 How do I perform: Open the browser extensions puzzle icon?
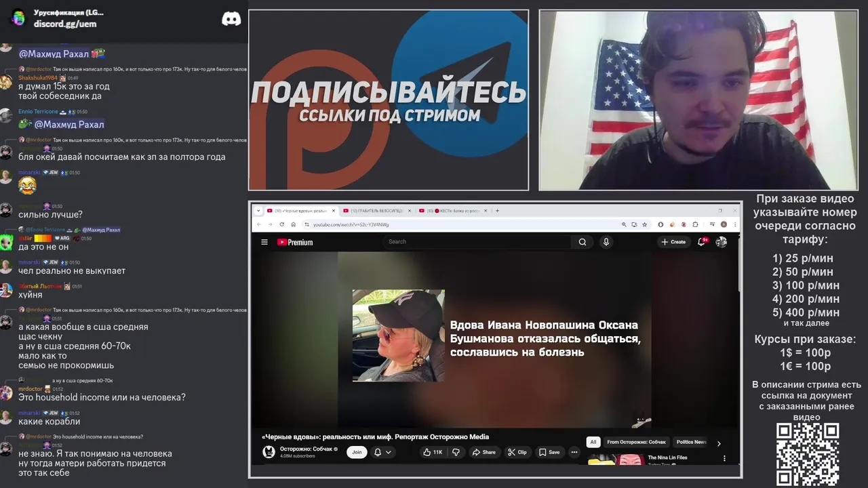coord(695,224)
